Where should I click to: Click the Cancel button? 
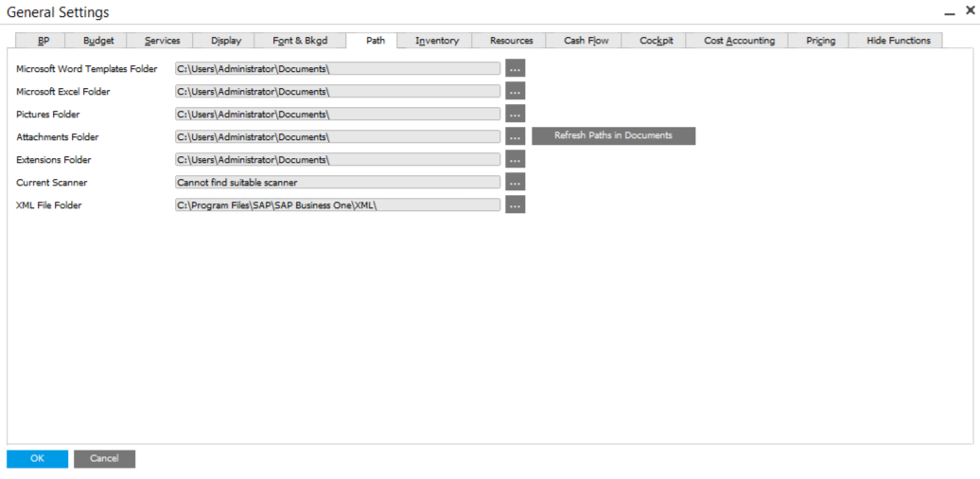tap(104, 459)
